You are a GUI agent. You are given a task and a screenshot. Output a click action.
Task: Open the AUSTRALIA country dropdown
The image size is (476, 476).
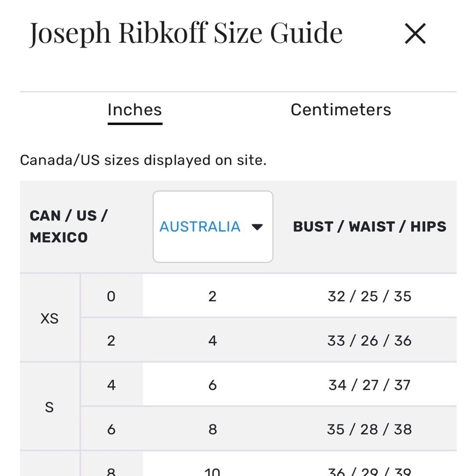point(213,227)
